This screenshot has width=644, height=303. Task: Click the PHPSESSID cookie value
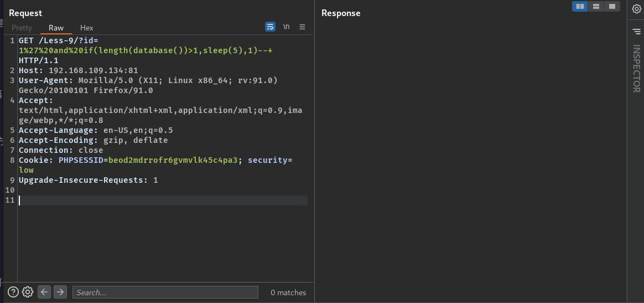coord(173,160)
